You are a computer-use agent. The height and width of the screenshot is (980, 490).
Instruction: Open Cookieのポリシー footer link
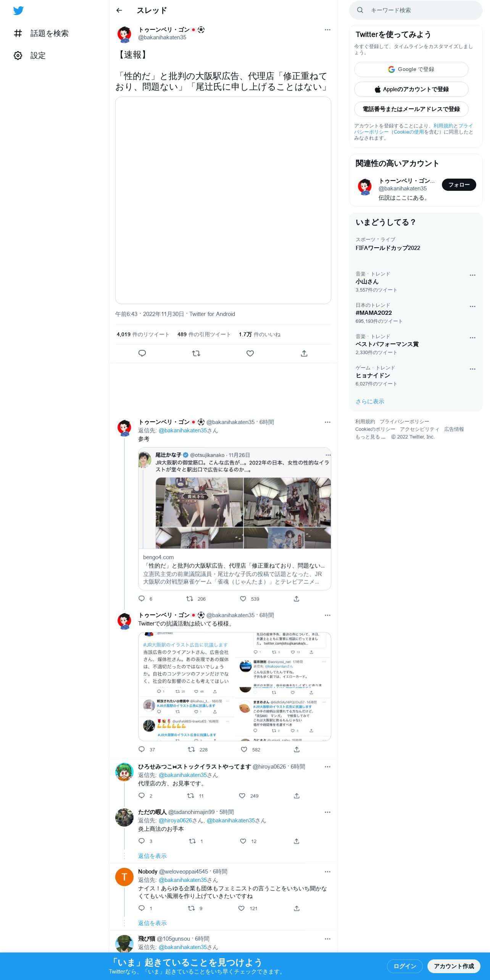[375, 429]
